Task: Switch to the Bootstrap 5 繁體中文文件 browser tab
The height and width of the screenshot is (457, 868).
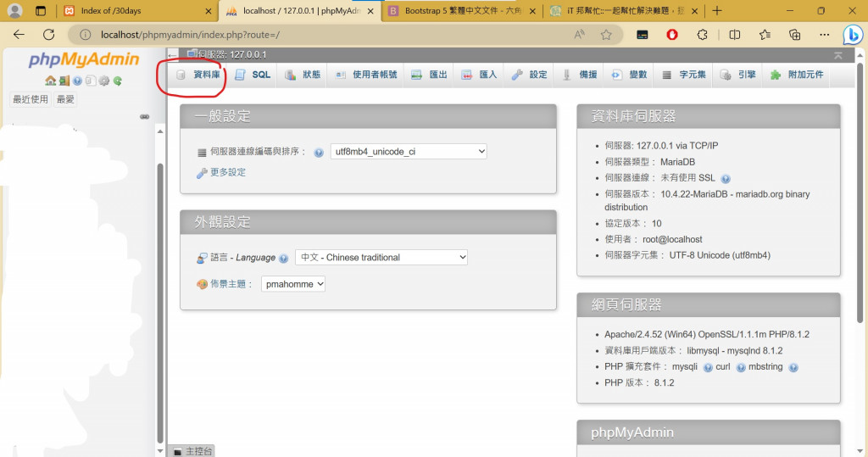Action: click(x=462, y=11)
